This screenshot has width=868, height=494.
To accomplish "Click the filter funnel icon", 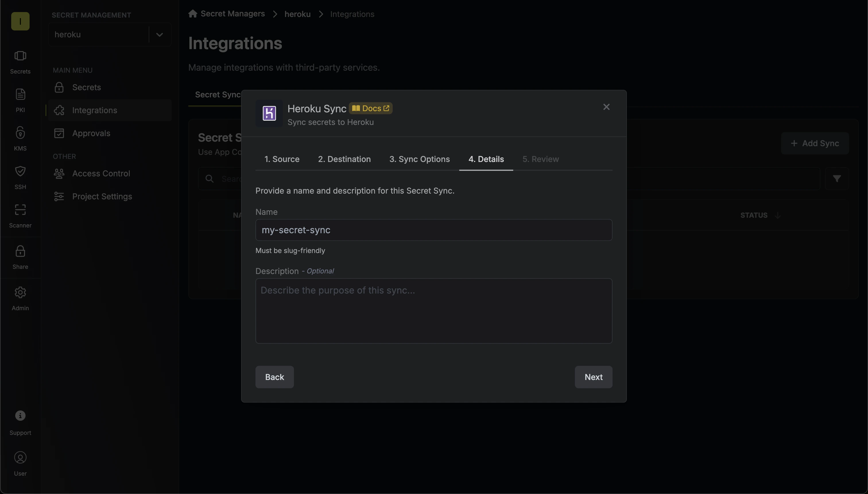I will click(x=837, y=178).
